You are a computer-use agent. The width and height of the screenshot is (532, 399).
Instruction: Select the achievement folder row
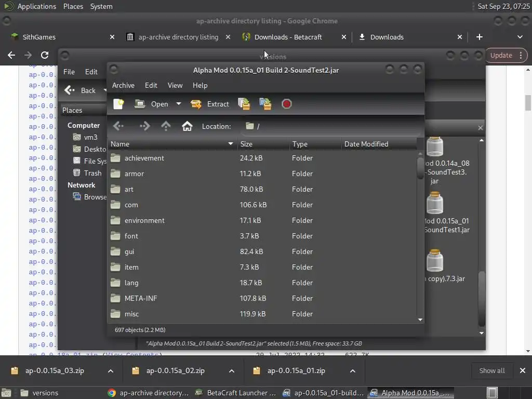pos(262,158)
